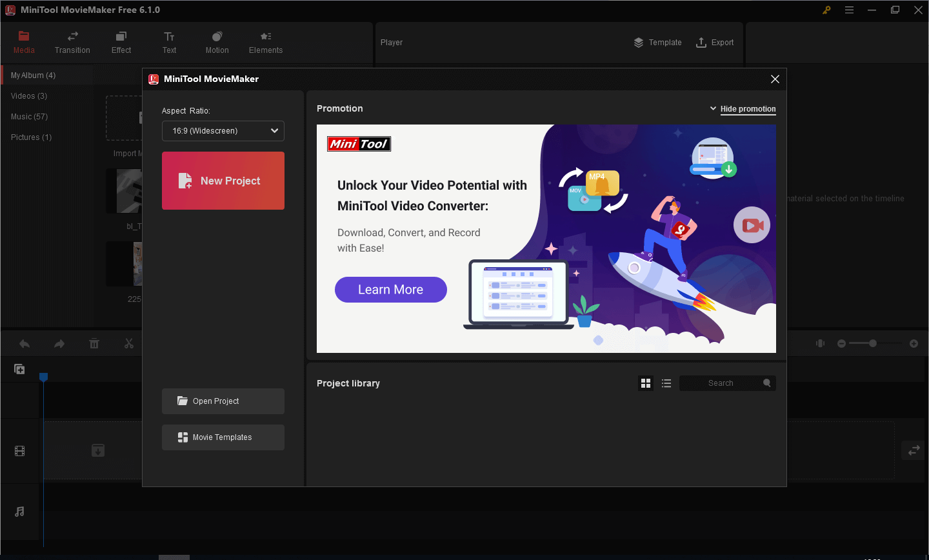This screenshot has width=929, height=560.
Task: Switch project library to grid view
Action: (646, 383)
